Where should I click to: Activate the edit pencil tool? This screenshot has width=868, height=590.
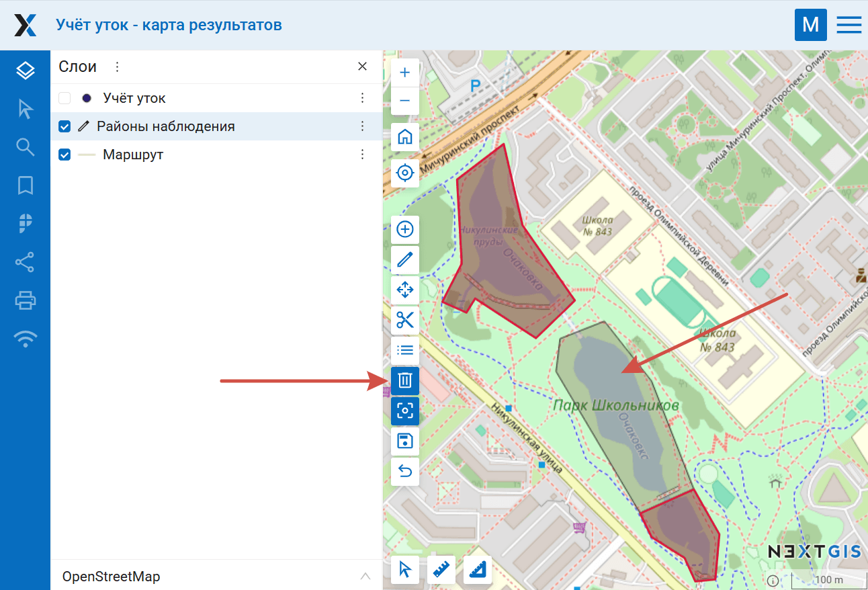405,259
